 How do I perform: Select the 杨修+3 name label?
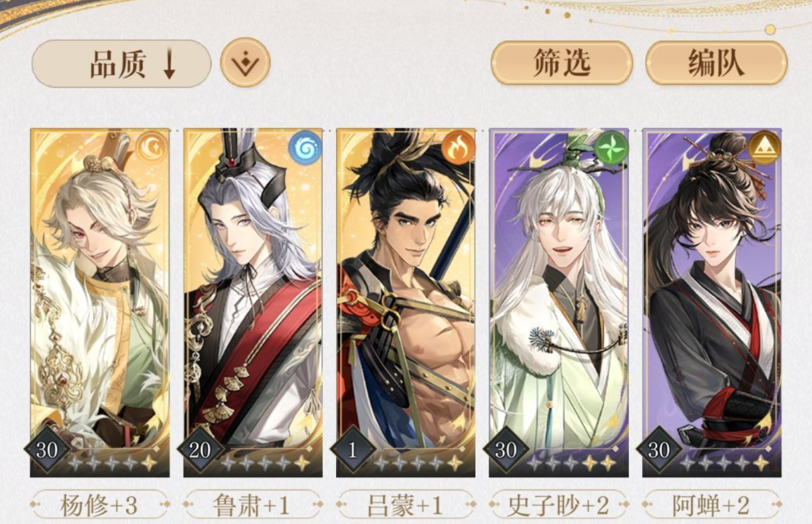coord(99,504)
